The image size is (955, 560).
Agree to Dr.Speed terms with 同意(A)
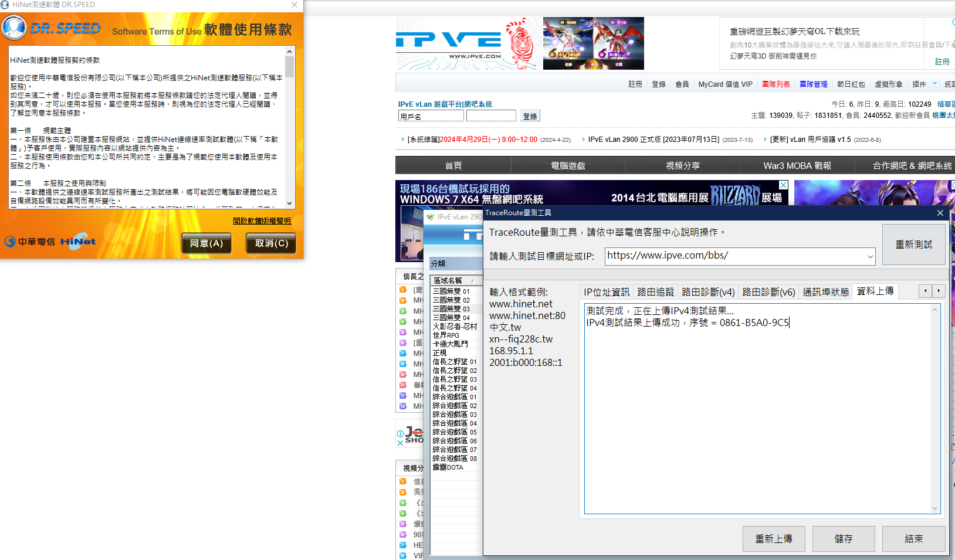[206, 243]
